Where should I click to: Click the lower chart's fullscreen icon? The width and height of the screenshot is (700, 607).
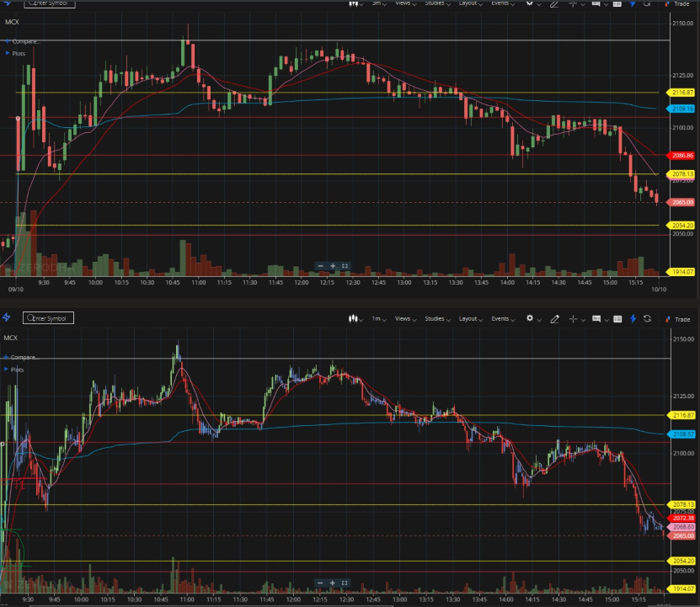(x=345, y=583)
